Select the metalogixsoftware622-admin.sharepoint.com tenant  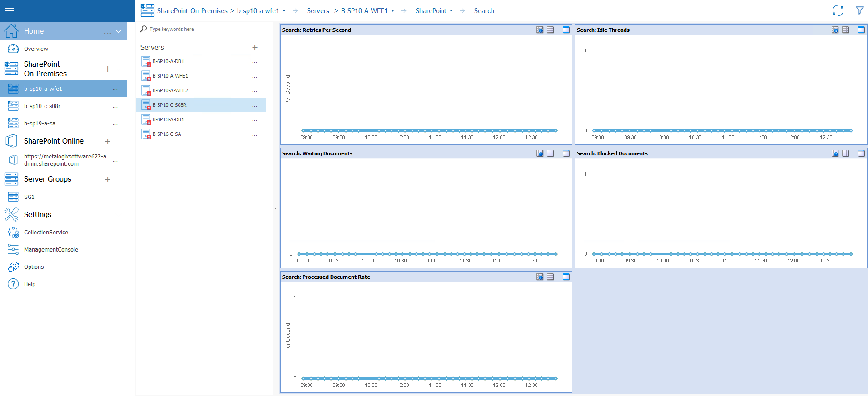click(65, 160)
